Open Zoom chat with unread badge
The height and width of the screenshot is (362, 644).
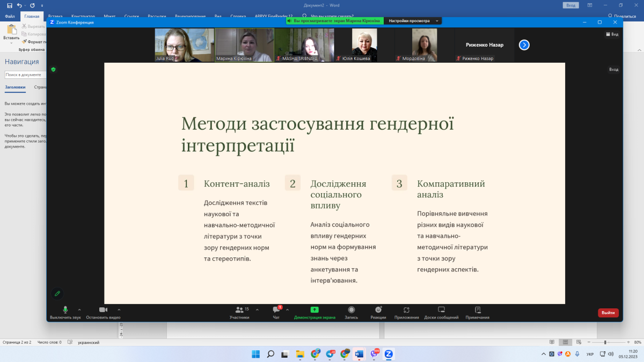click(276, 310)
